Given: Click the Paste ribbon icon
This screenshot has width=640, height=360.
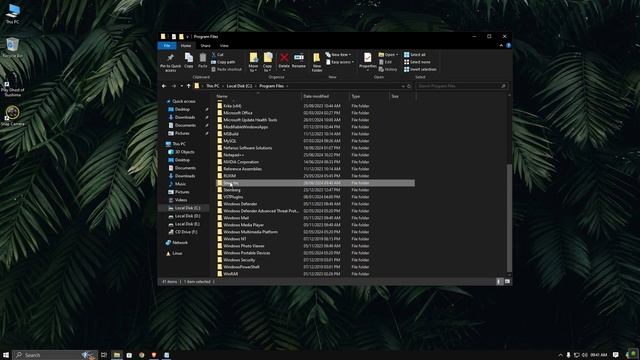Looking at the screenshot, I should click(202, 60).
